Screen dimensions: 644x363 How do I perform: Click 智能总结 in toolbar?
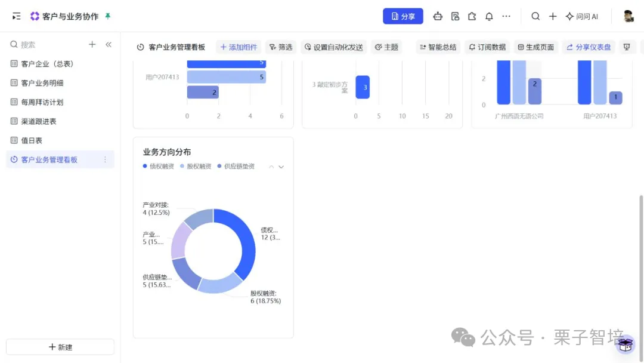438,47
